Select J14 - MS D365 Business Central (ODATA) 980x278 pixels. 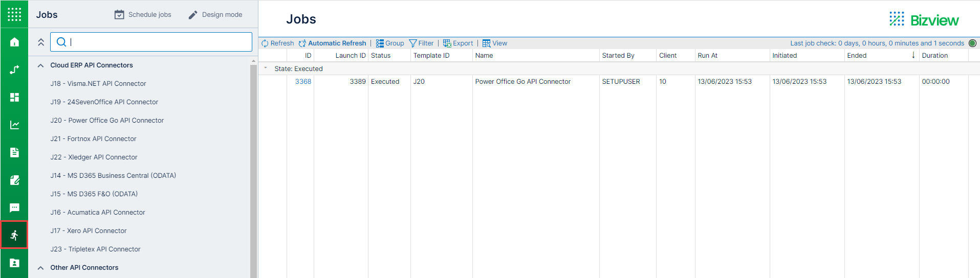[x=113, y=175]
